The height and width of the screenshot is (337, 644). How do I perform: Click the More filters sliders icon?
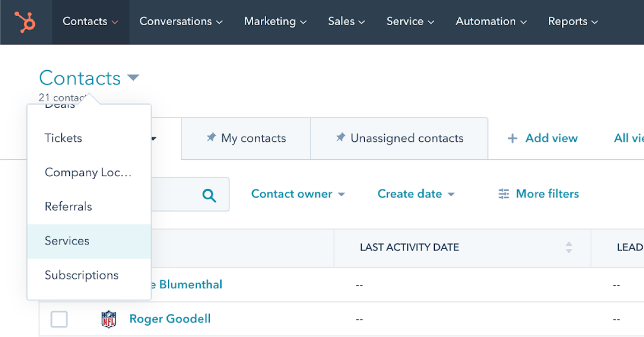pyautogui.click(x=503, y=194)
